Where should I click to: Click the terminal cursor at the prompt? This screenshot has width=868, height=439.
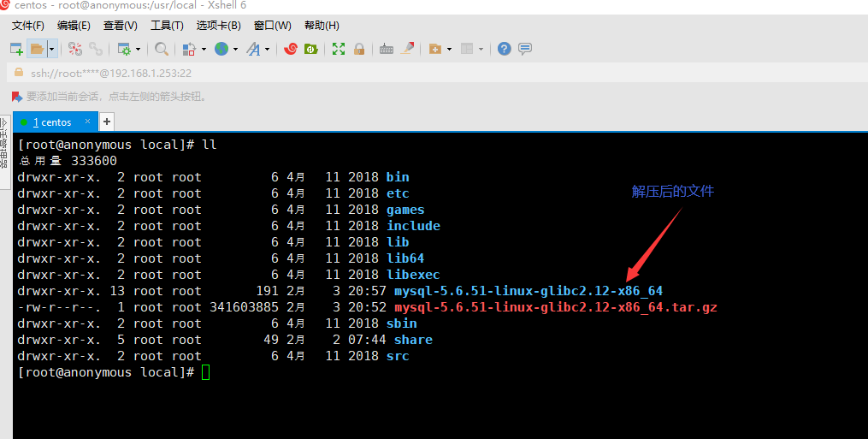206,372
